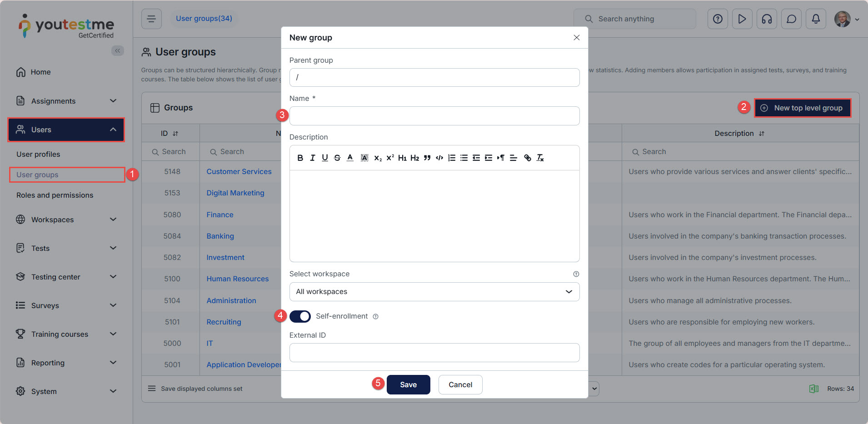The width and height of the screenshot is (868, 424).
Task: Apply italic formatting in the Description editor
Action: pyautogui.click(x=312, y=158)
